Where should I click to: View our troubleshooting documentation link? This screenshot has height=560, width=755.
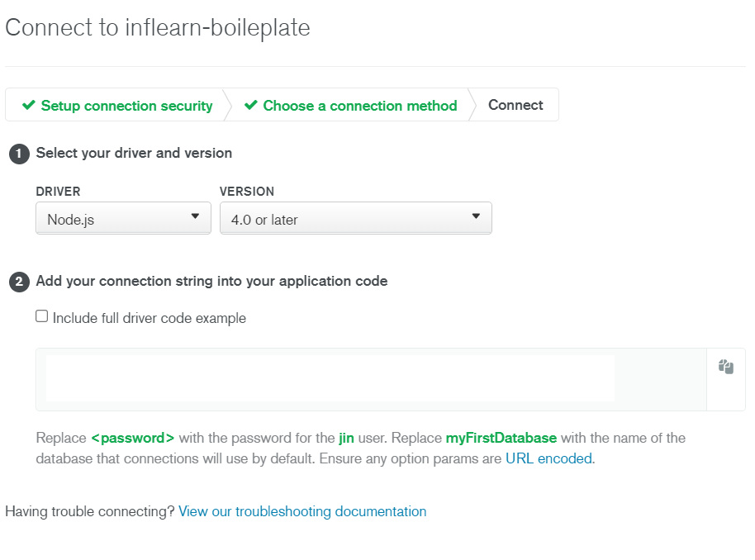302,511
